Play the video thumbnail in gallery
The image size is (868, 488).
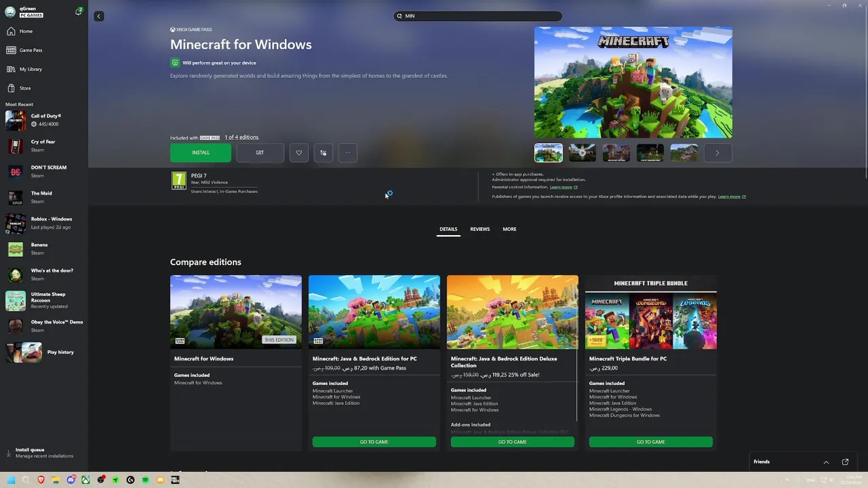tap(583, 152)
